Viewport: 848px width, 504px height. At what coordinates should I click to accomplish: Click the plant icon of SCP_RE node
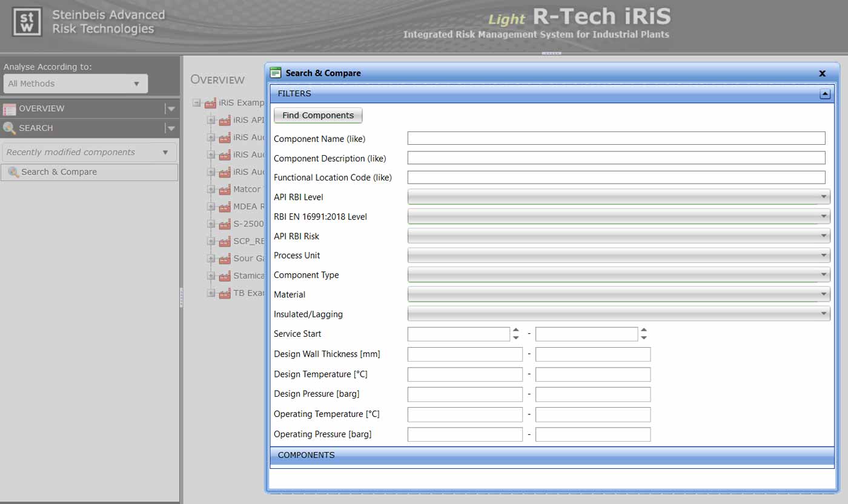(225, 241)
